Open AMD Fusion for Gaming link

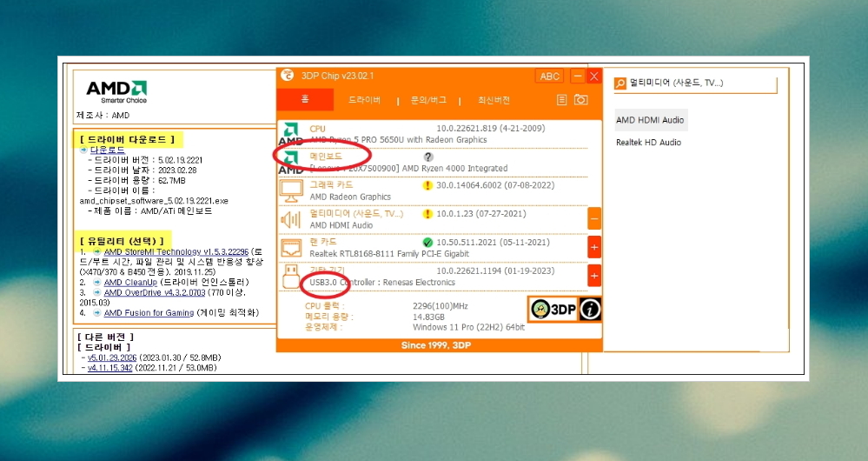coord(149,313)
